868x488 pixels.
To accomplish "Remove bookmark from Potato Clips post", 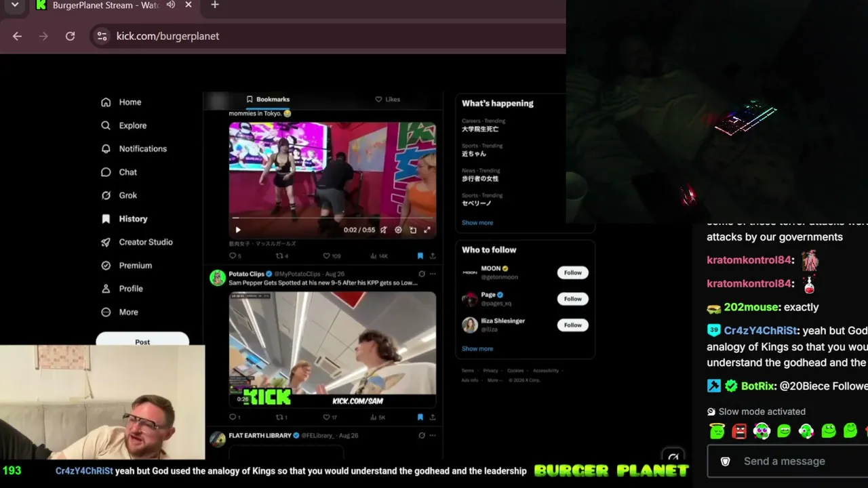I will [x=420, y=417].
